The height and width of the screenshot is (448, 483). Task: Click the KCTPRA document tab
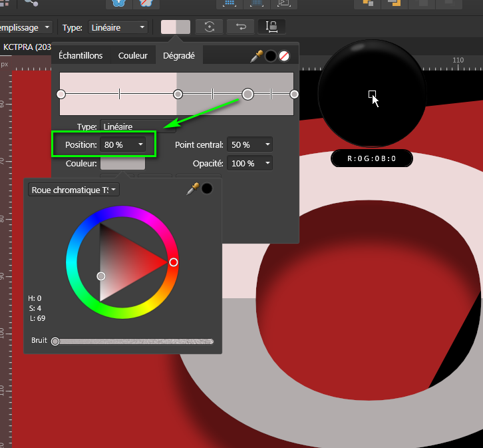[27, 47]
